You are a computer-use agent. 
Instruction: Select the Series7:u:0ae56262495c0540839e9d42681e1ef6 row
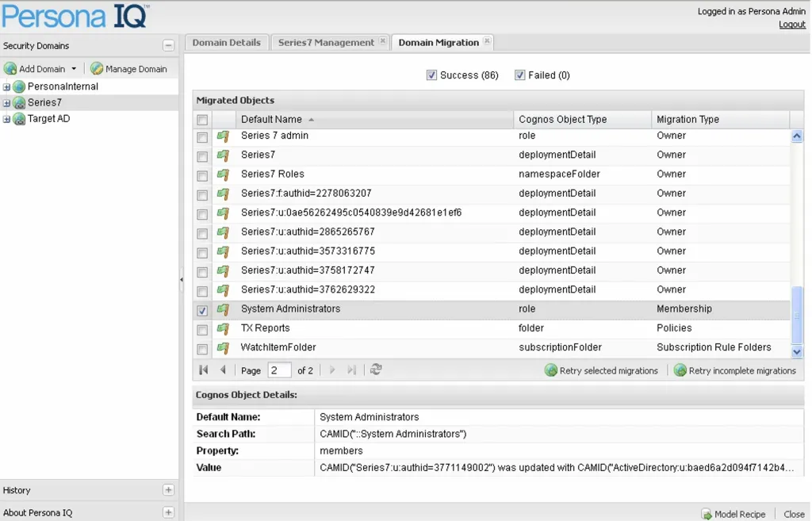tap(492, 213)
